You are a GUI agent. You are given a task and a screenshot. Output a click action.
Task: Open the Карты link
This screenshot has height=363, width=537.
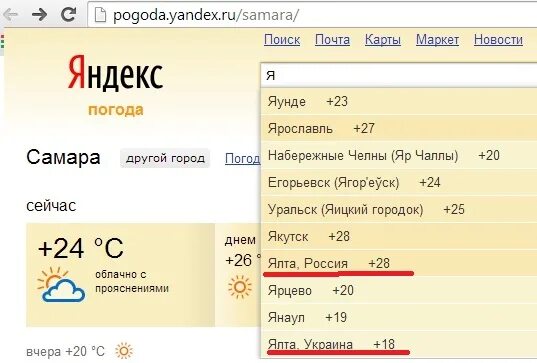click(x=383, y=40)
